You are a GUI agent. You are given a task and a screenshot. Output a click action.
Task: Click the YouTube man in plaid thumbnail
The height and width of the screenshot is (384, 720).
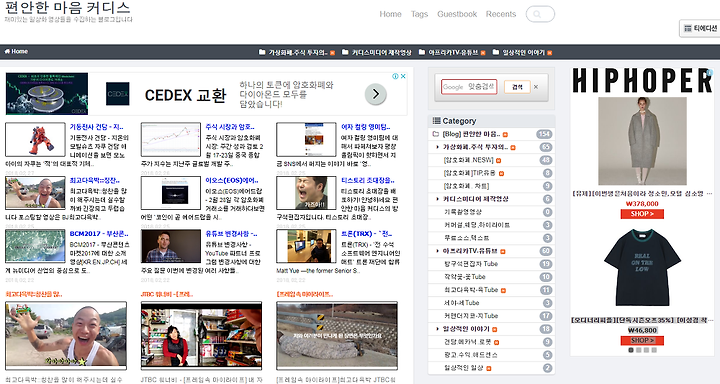click(x=171, y=247)
